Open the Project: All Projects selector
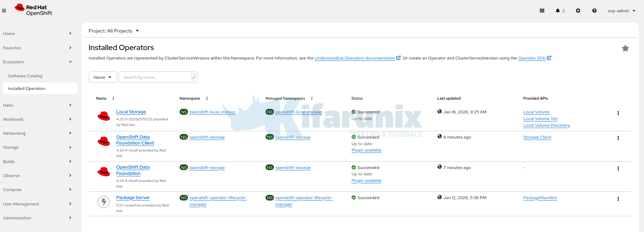The height and width of the screenshot is (232, 644). [x=114, y=31]
